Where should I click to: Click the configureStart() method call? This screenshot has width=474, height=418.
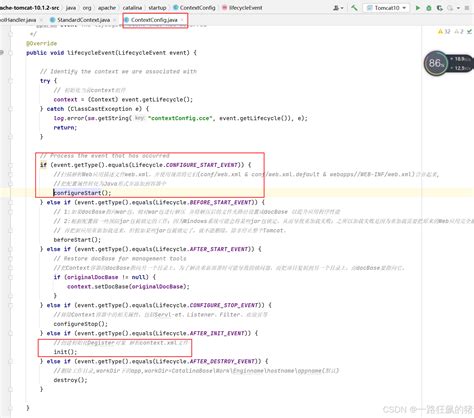point(82,193)
